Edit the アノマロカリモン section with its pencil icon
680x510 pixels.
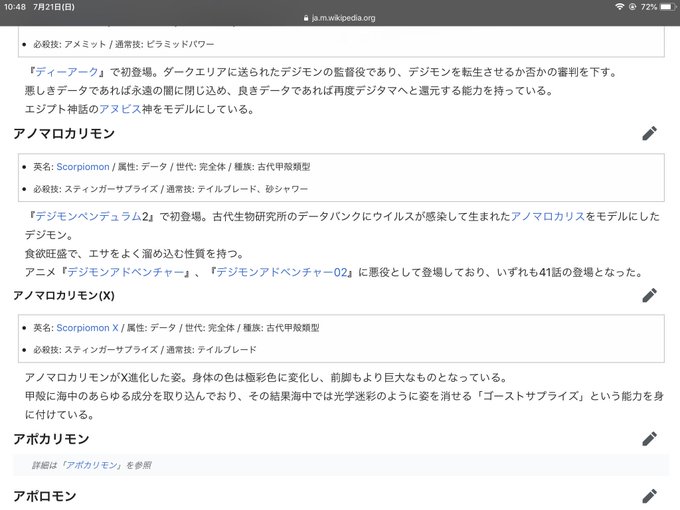(x=649, y=134)
